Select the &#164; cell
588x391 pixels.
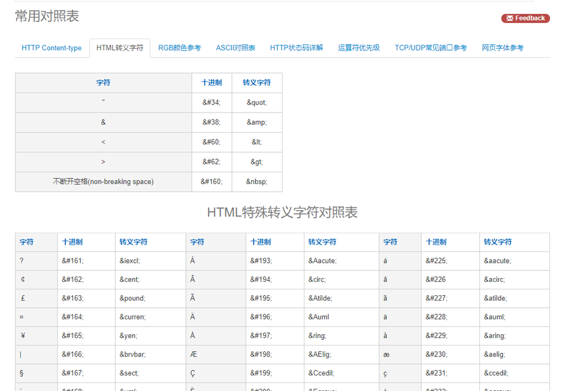tap(86, 317)
